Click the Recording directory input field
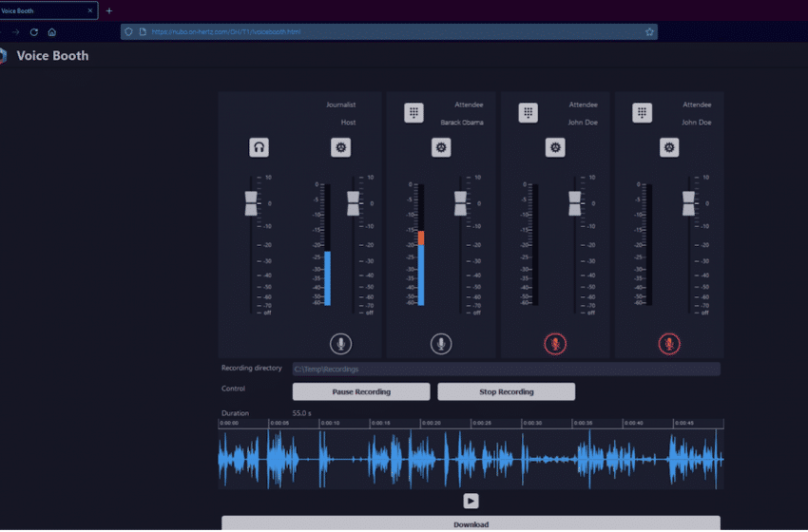 [x=505, y=369]
